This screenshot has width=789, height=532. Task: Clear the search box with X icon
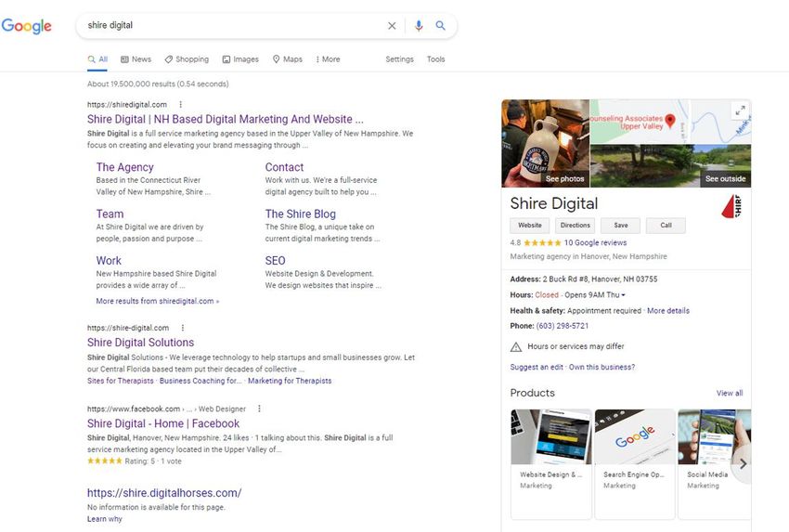coord(392,26)
